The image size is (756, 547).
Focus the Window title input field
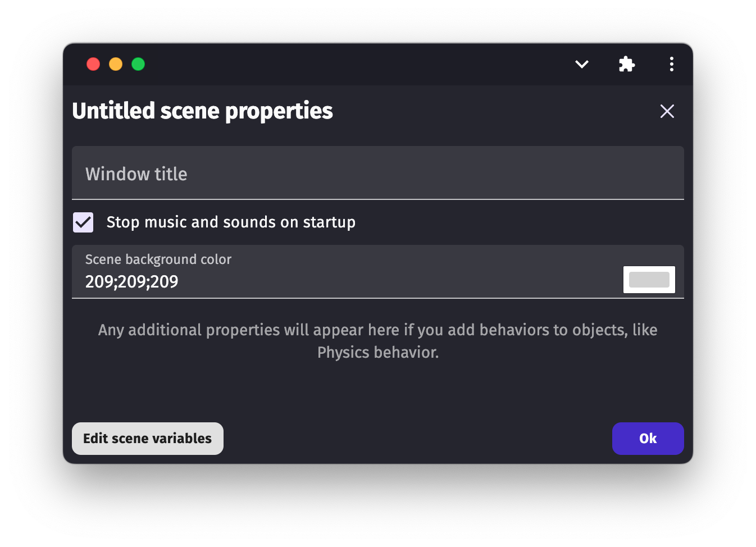(x=377, y=174)
